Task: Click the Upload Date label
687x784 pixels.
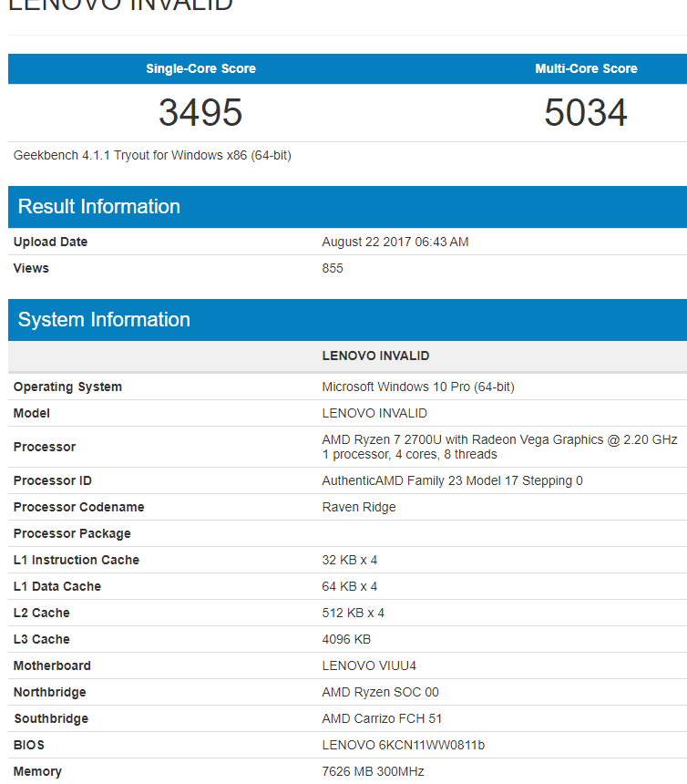Action: click(x=50, y=242)
